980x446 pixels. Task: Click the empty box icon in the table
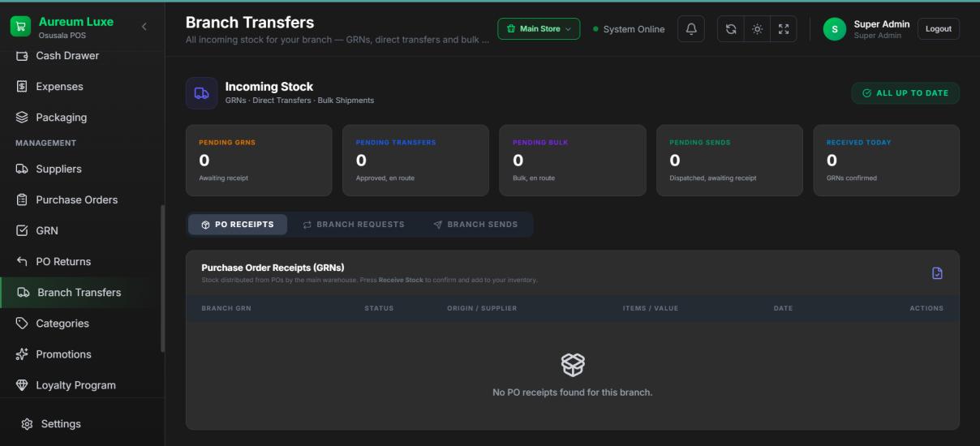click(x=573, y=365)
